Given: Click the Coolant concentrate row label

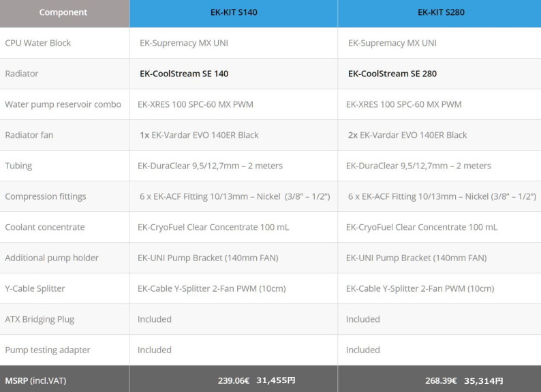Looking at the screenshot, I should click(x=45, y=228).
